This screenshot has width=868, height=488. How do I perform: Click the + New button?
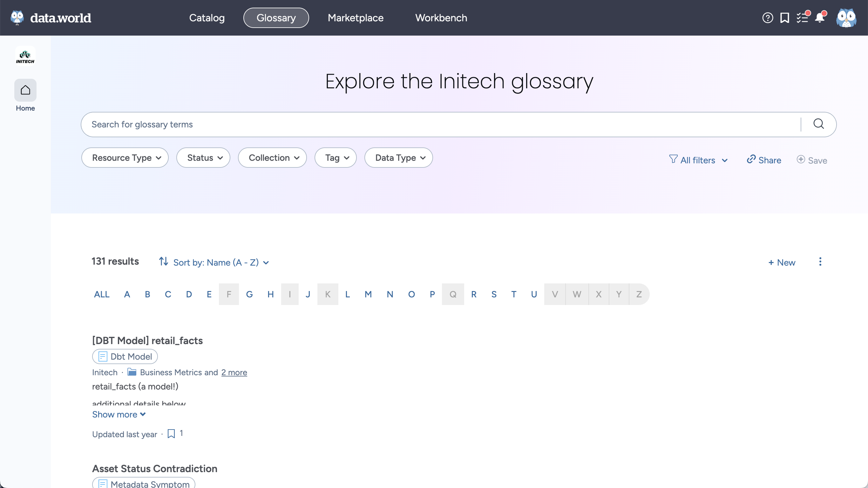coord(782,262)
